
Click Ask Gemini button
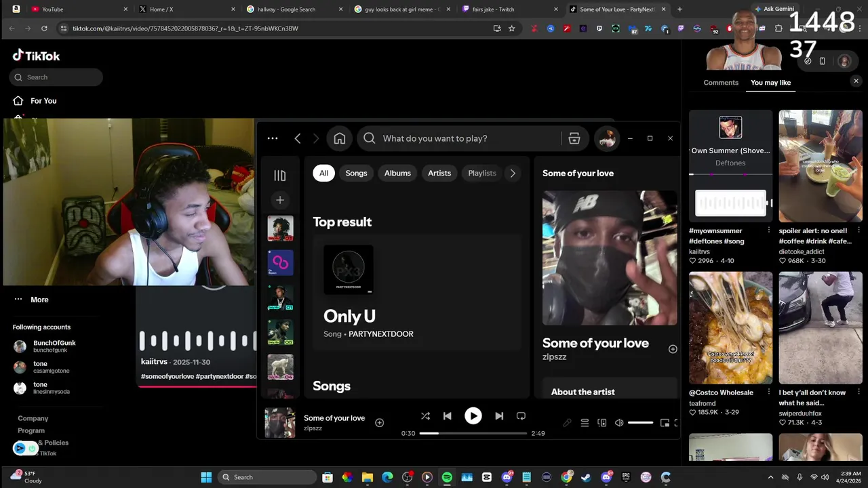point(773,9)
